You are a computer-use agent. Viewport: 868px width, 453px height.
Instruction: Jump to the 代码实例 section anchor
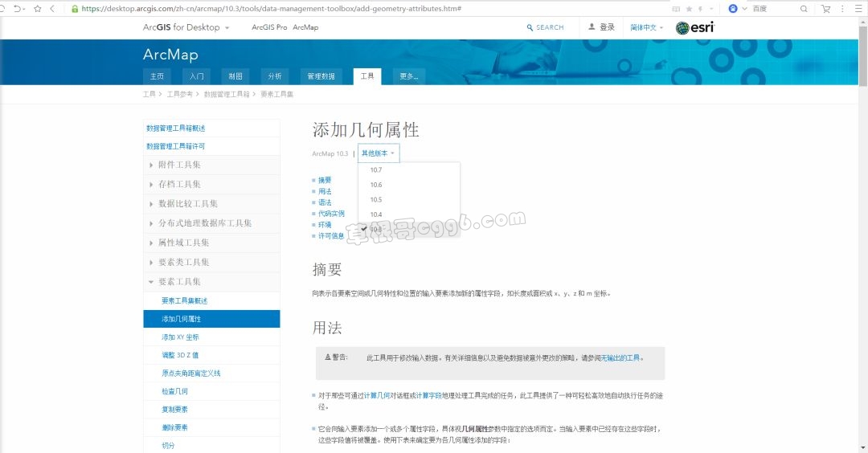coord(331,214)
